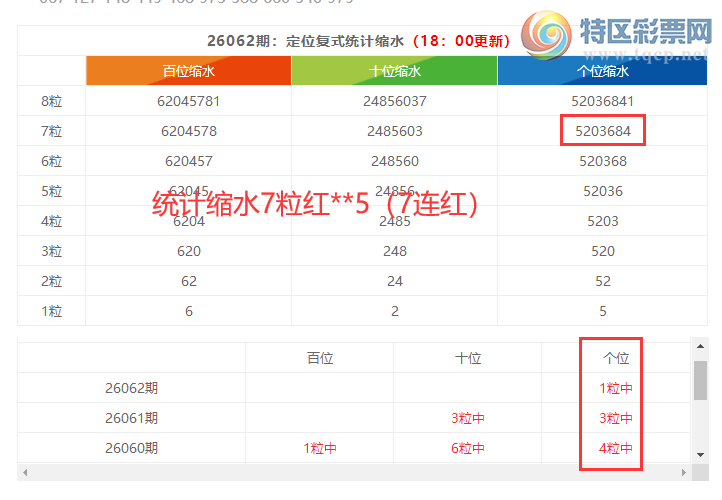
Task: Click cell value 520 in 3粒 row
Action: (603, 251)
